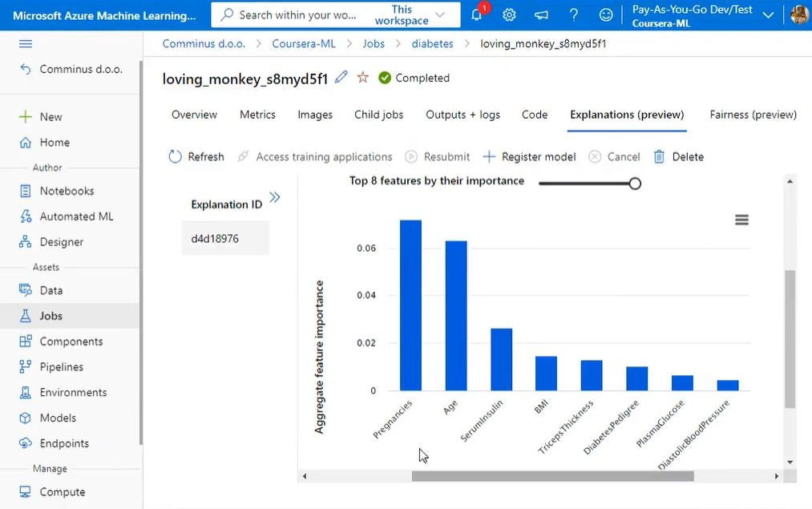Viewport: 812px width, 509px height.
Task: Click the pencil icon to rename job
Action: point(341,78)
